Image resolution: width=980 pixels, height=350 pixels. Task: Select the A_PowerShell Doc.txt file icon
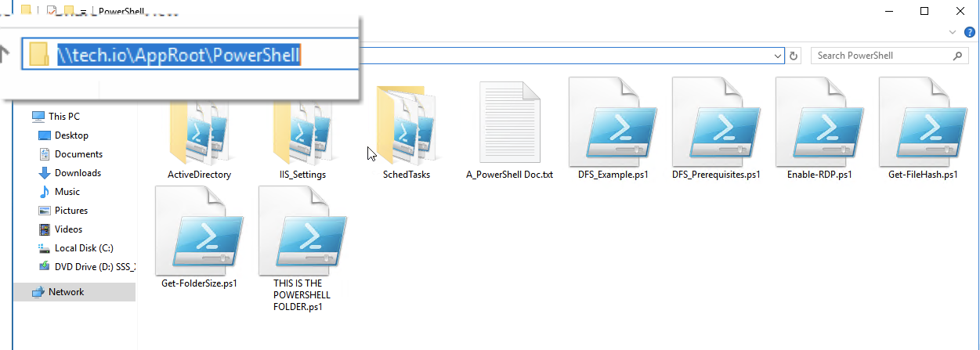pos(509,124)
